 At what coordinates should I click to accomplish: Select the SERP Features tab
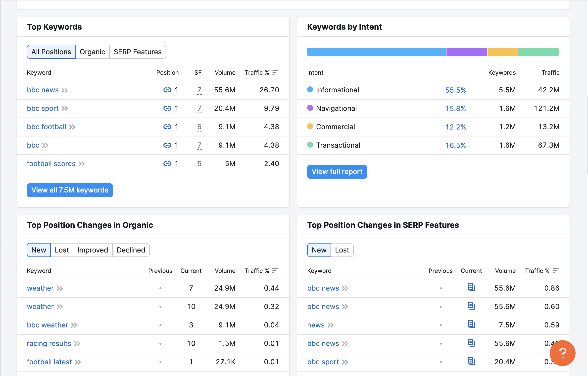[138, 52]
